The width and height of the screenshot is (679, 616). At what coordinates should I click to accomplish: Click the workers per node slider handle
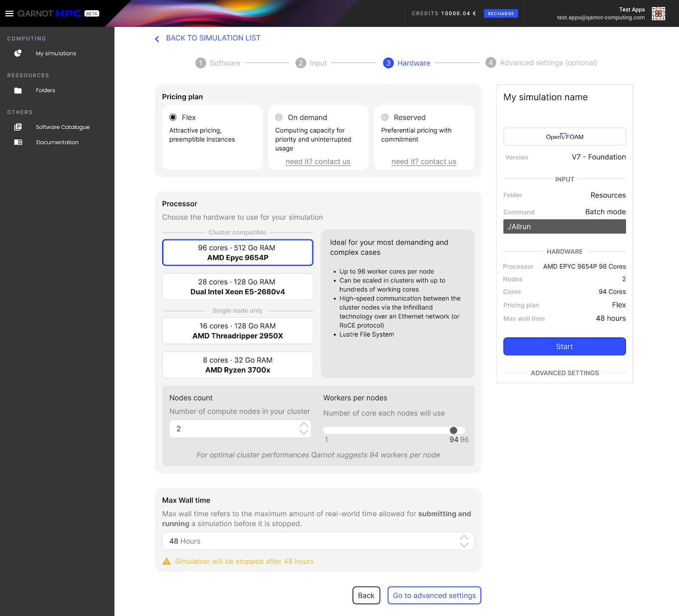pos(454,430)
